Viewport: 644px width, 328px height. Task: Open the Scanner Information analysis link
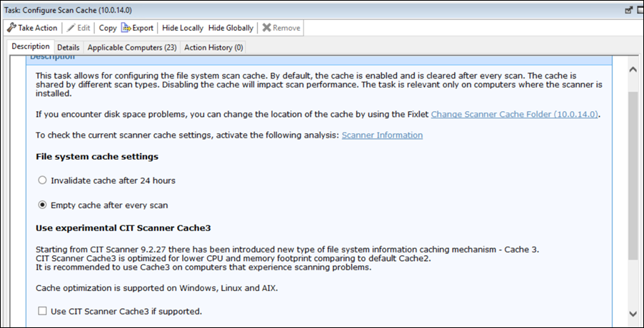[382, 135]
